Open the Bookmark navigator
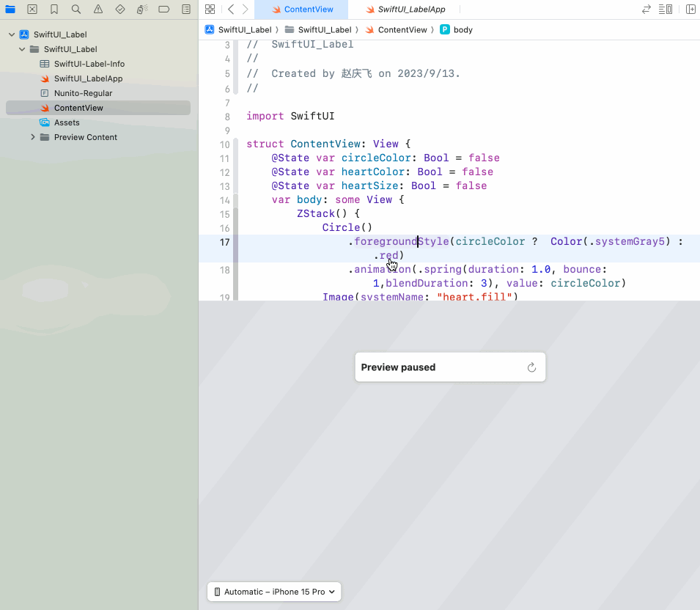 tap(54, 10)
